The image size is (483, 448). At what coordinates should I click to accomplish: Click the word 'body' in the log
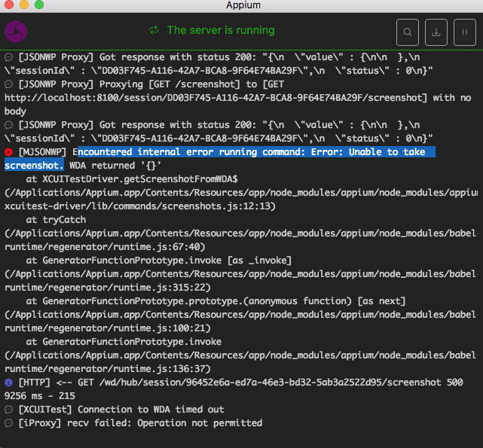(15, 111)
